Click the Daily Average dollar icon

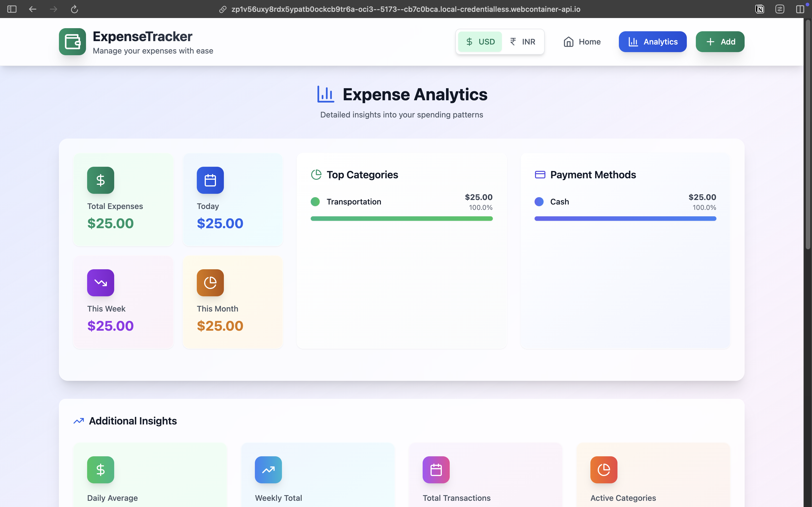[x=100, y=470]
